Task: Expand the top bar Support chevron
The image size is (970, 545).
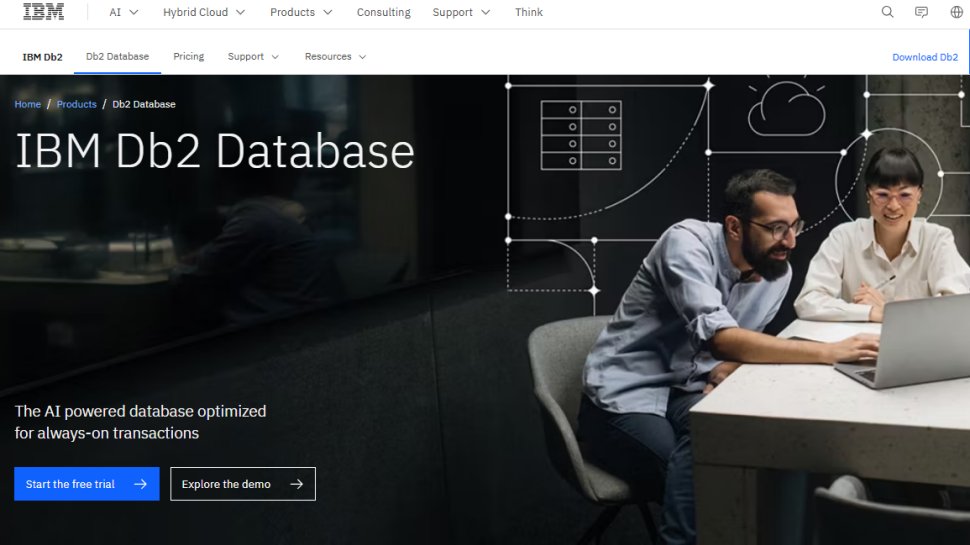Action: 486,12
